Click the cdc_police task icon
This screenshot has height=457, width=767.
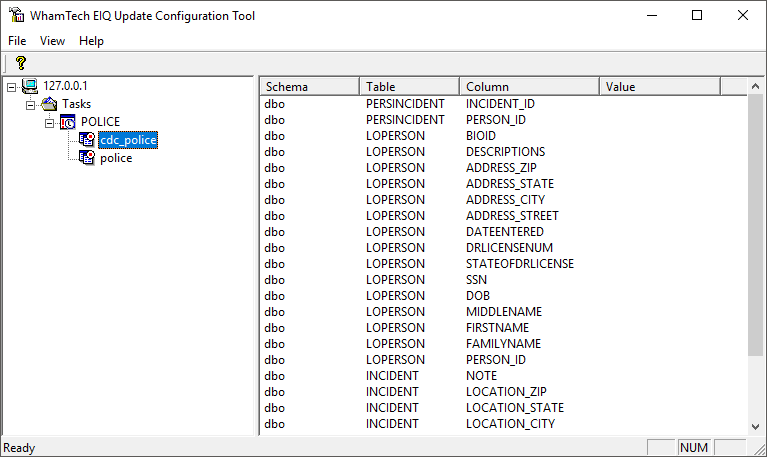pyautogui.click(x=87, y=139)
